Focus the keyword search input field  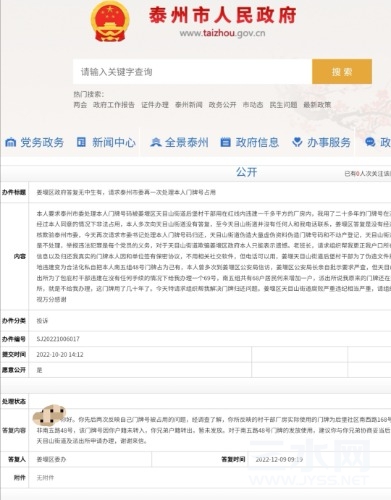193,72
